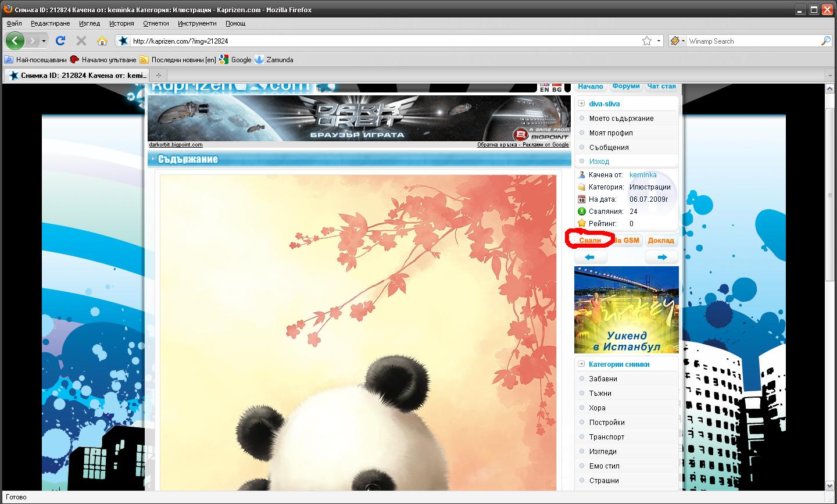Open Съобщения
This screenshot has height=504, width=837.
609,147
